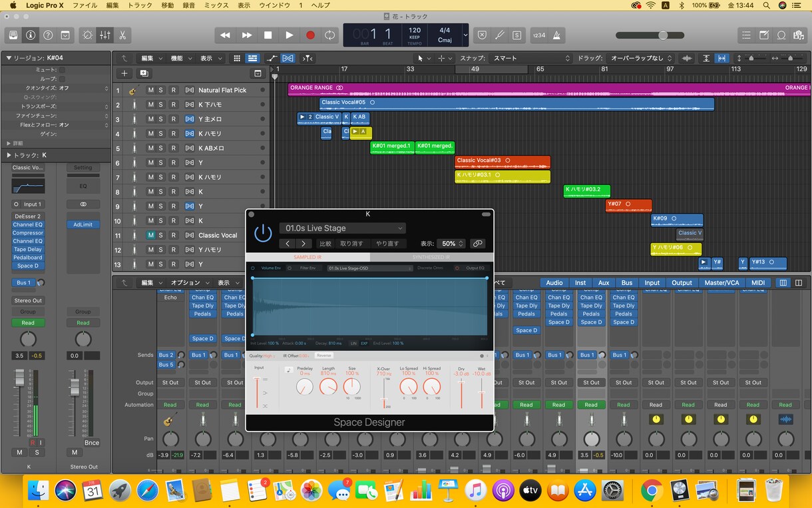Click the Rewind transport button
This screenshot has height=508, width=812.
(226, 35)
